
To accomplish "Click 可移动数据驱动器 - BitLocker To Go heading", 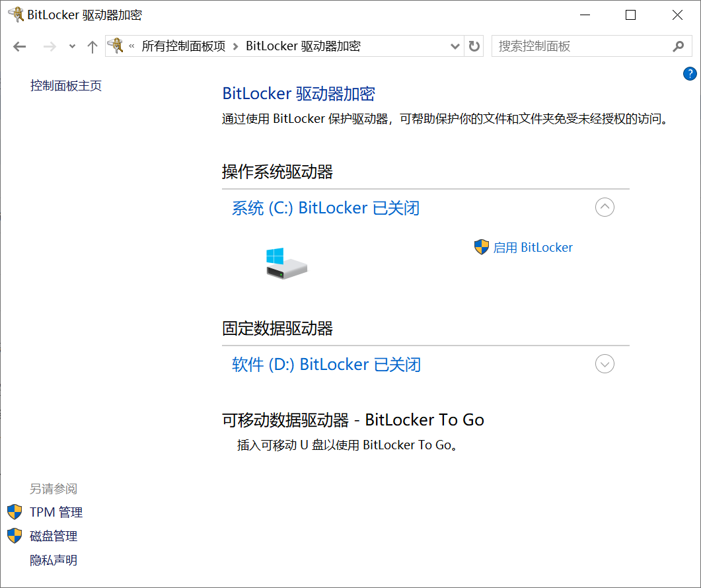I will point(353,420).
